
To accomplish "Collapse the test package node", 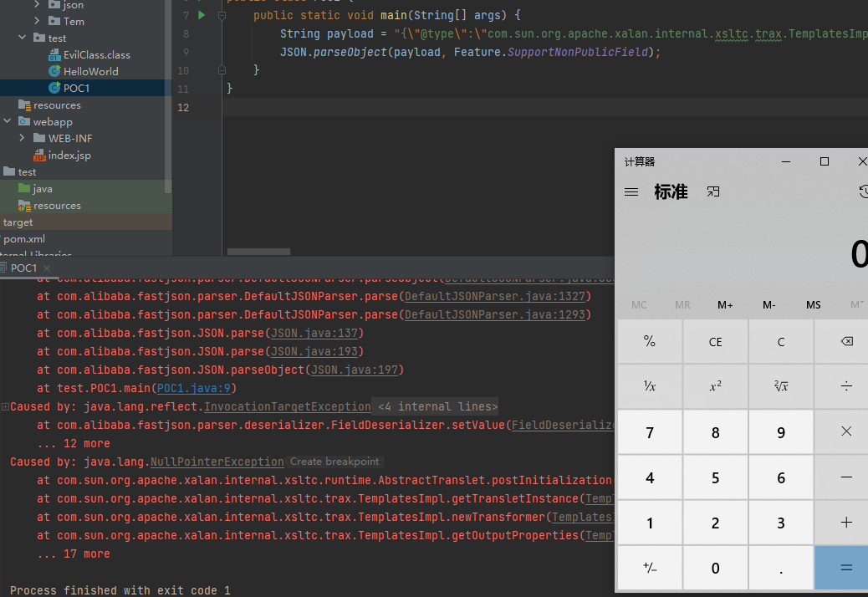I will (x=22, y=38).
